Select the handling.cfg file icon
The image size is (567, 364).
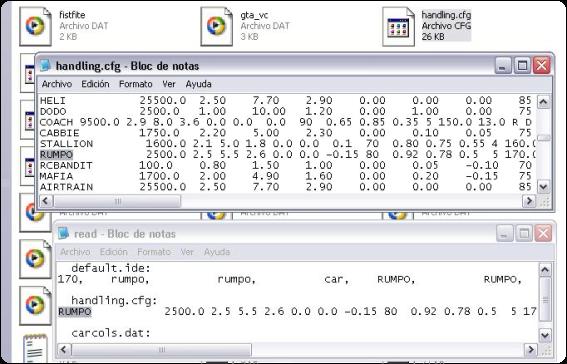(x=398, y=27)
